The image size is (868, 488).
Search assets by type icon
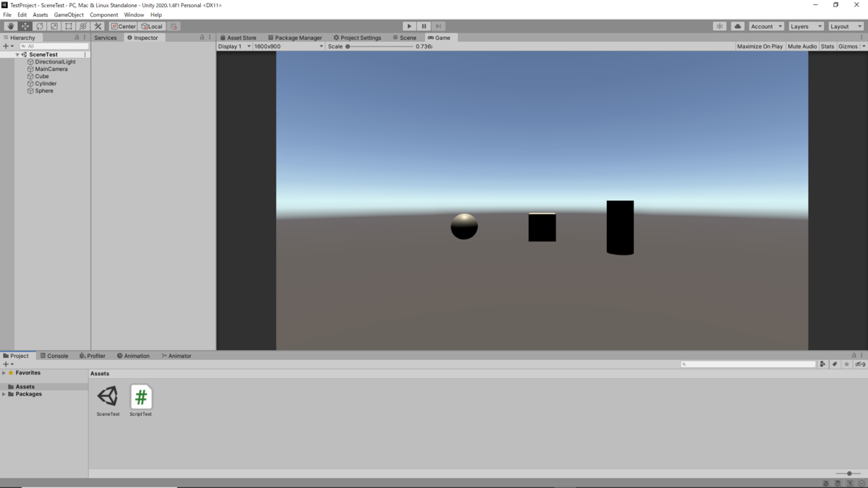(x=822, y=364)
